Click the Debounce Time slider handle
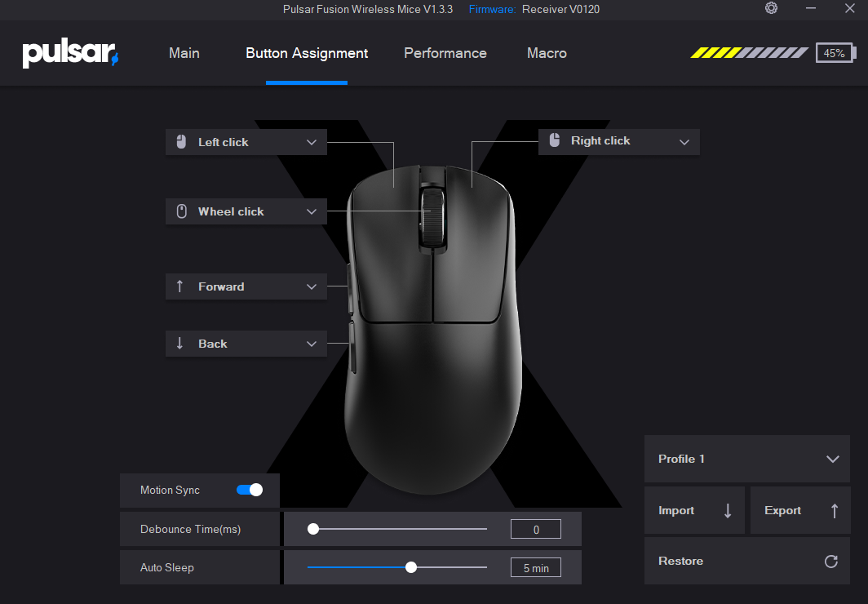 tap(313, 529)
